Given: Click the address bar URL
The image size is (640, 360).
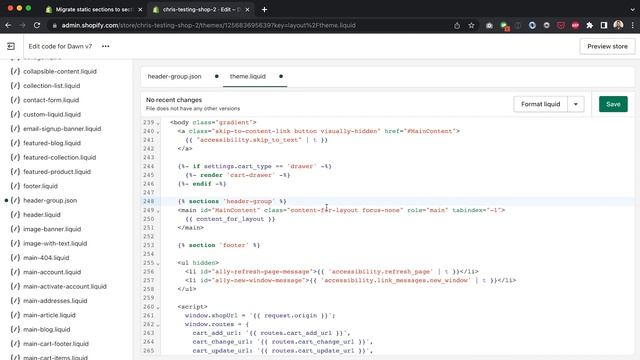Looking at the screenshot, I should [x=209, y=25].
